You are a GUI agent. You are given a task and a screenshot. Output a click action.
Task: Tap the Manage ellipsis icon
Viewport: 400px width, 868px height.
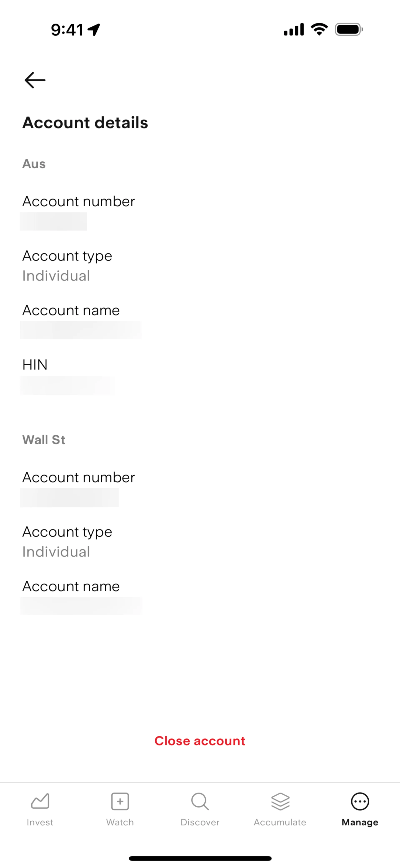360,801
